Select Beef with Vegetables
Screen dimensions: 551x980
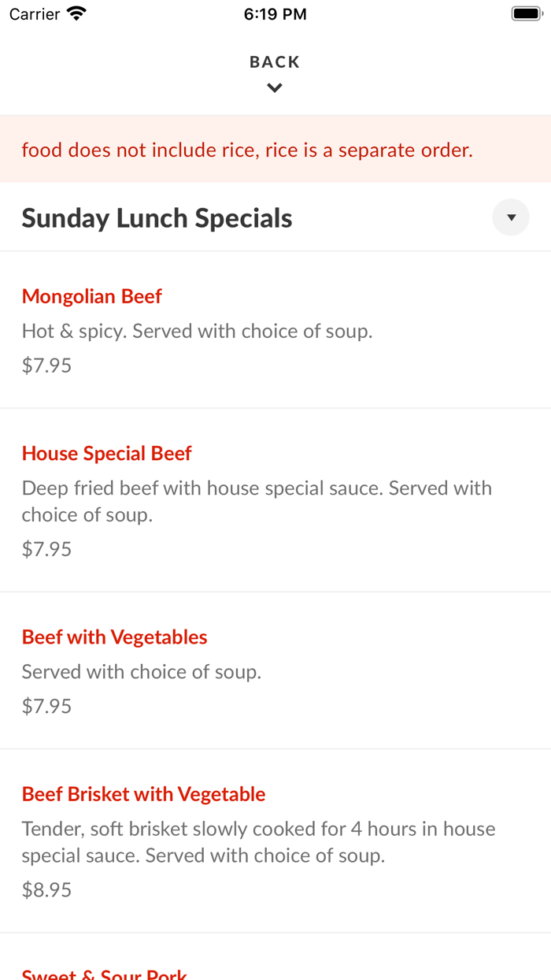[x=114, y=637]
